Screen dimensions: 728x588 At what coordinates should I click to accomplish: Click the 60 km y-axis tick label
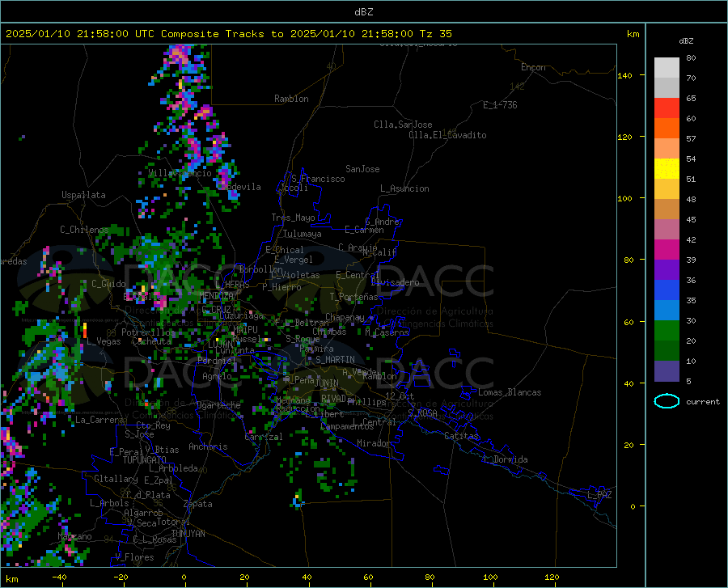pos(629,322)
